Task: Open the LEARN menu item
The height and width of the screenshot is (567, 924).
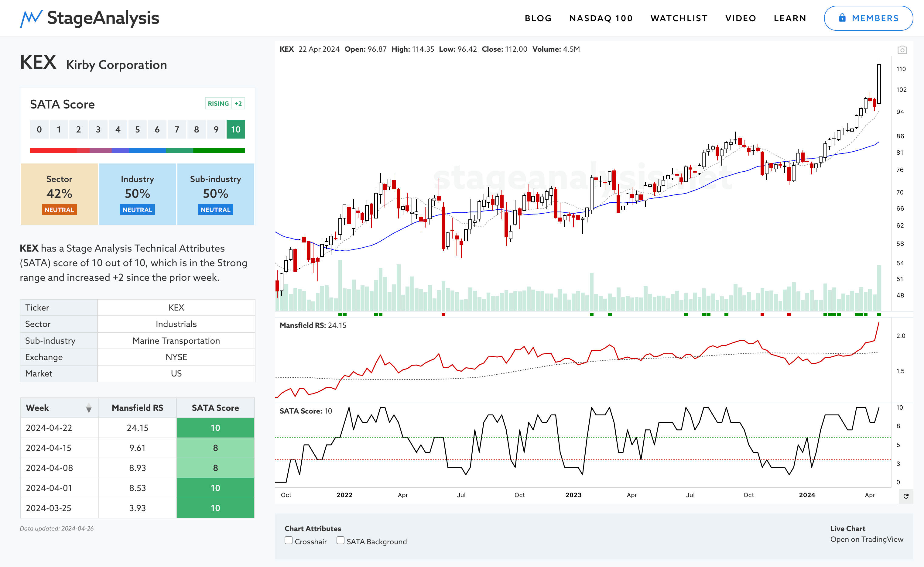Action: [790, 19]
